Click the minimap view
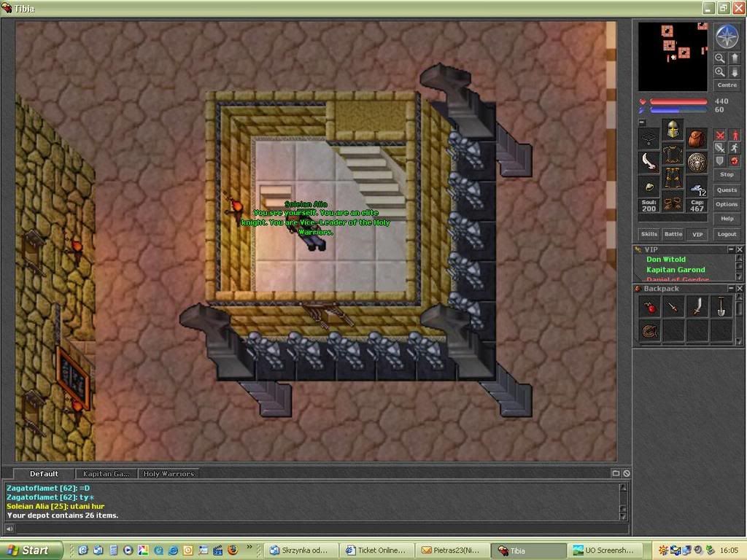Image resolution: width=747 pixels, height=560 pixels. 673,57
